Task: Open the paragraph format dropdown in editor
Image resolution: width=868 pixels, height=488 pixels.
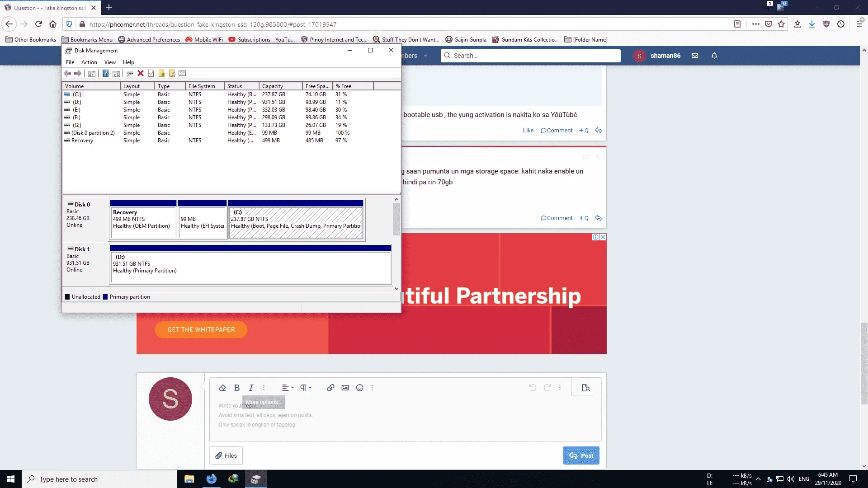Action: pos(306,388)
